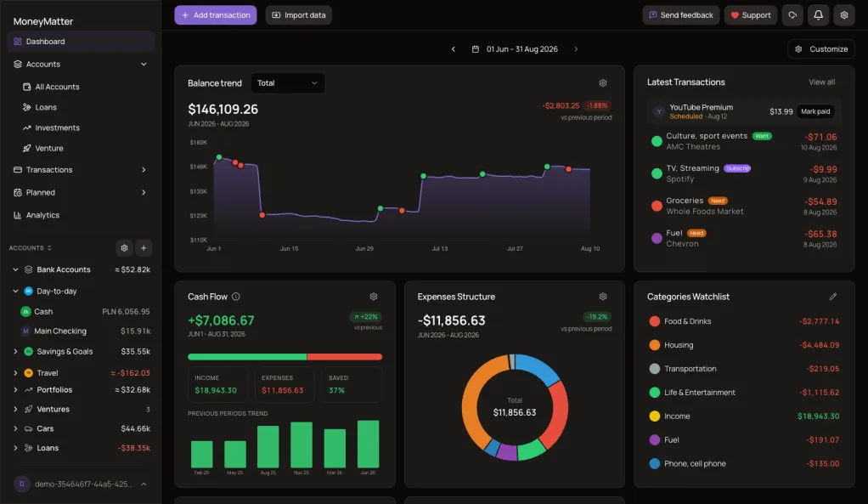Collapse the Bank Accounts group
Screen dimensions: 868x504
click(15, 269)
